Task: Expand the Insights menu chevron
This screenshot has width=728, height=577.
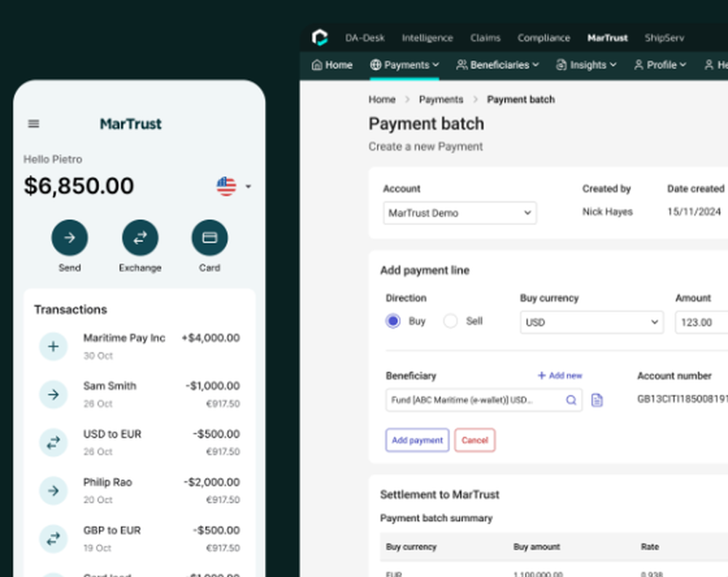Action: pyautogui.click(x=613, y=65)
